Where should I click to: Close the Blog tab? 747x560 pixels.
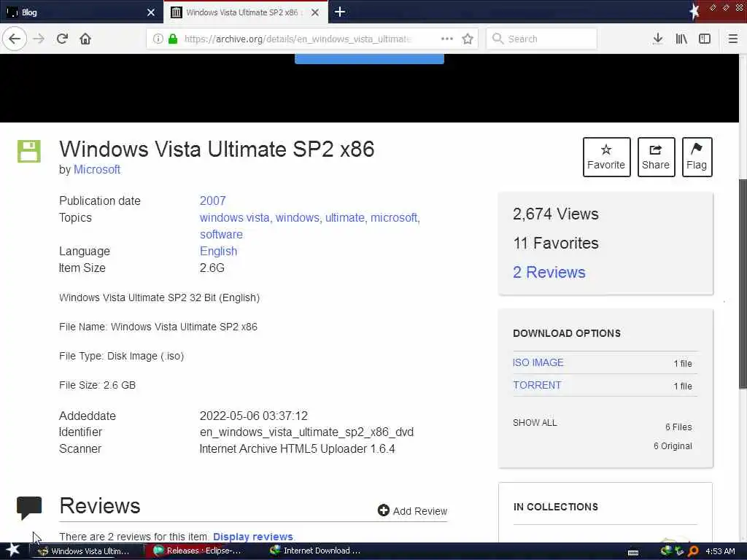coord(151,12)
